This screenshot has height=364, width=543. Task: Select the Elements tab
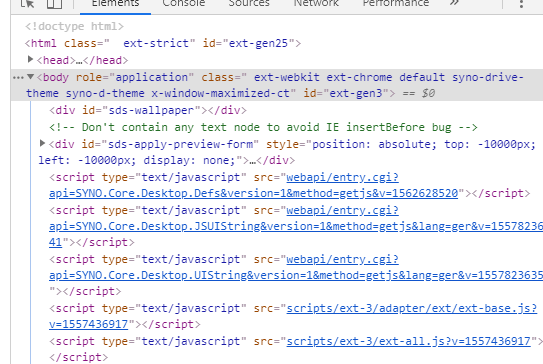[115, 3]
